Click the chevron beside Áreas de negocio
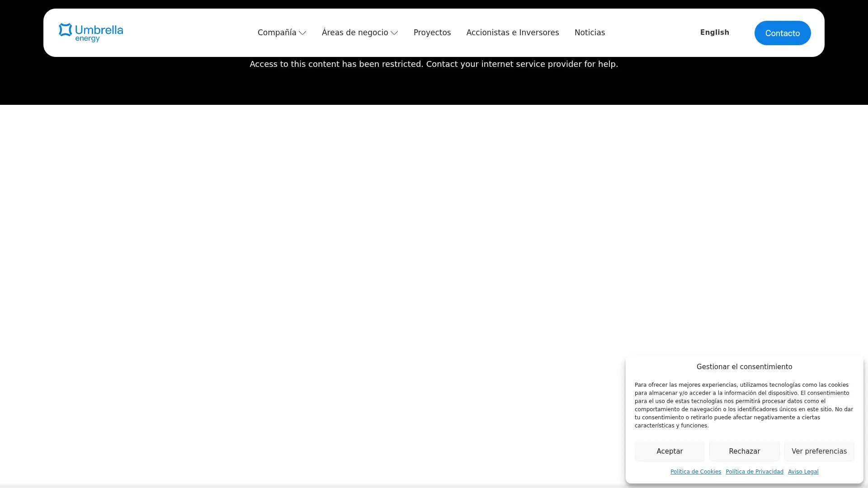This screenshot has width=868, height=488. (394, 33)
